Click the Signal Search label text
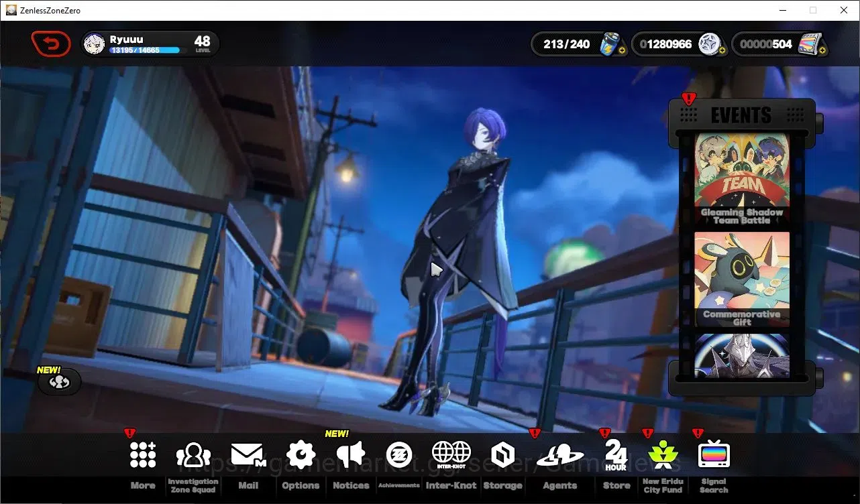Screen dimensions: 860x504 click(714, 486)
